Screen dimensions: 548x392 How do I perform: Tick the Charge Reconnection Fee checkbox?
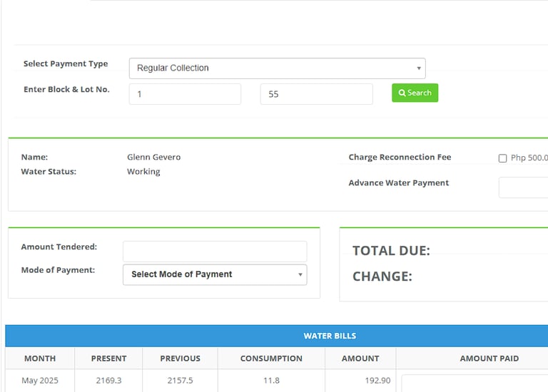tap(502, 158)
